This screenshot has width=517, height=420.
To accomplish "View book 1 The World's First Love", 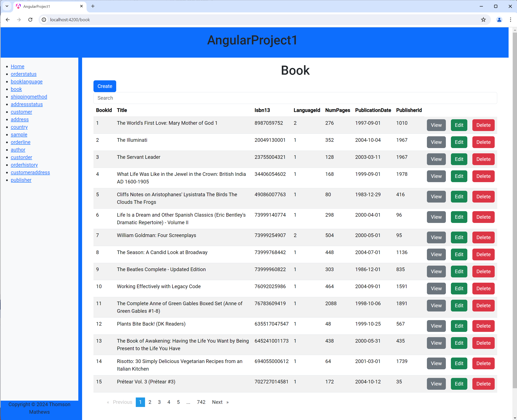I will (x=436, y=125).
